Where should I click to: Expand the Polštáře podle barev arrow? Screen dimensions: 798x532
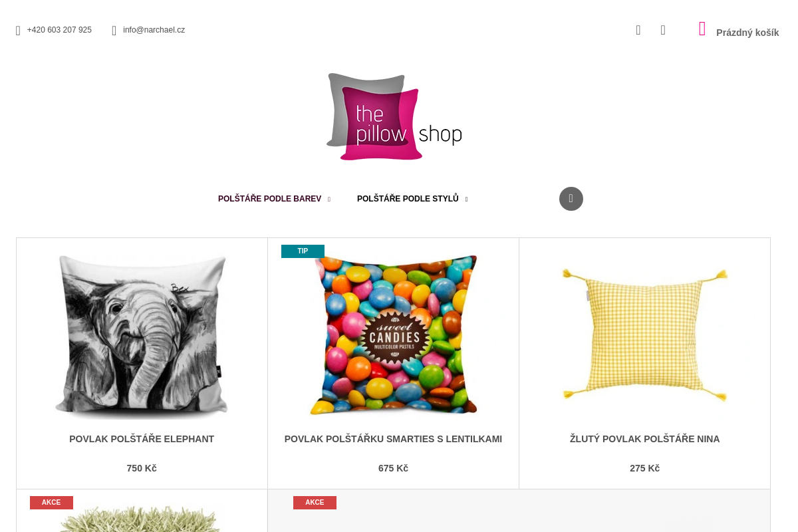coord(329,199)
